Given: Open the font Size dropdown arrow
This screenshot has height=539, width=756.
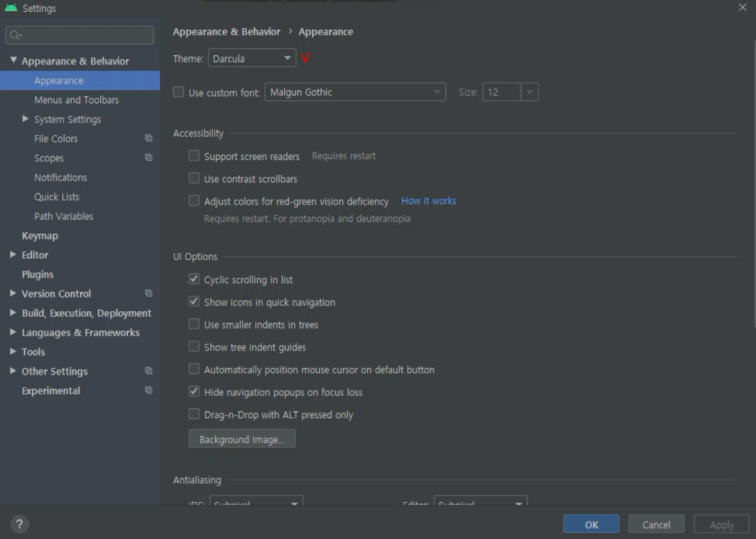Looking at the screenshot, I should [x=530, y=92].
